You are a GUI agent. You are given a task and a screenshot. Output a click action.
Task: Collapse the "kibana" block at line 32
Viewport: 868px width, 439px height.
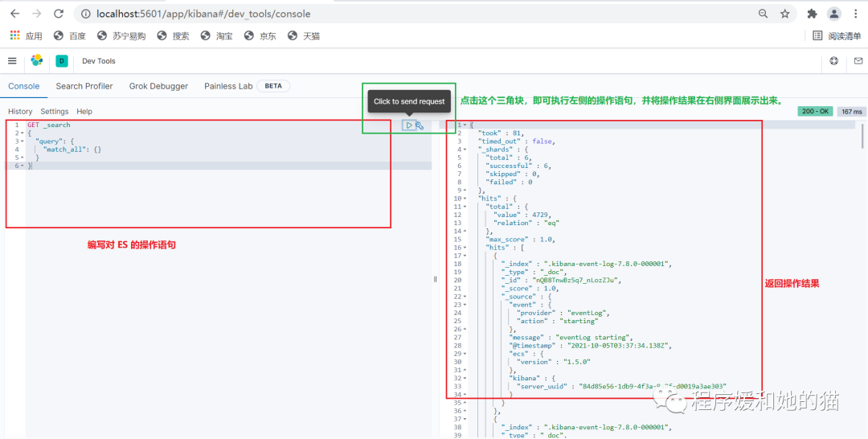click(465, 378)
